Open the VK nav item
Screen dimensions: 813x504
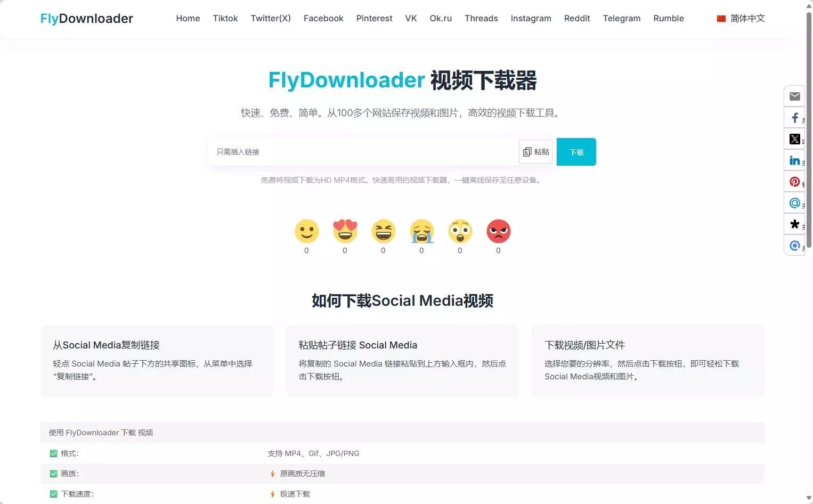[411, 19]
